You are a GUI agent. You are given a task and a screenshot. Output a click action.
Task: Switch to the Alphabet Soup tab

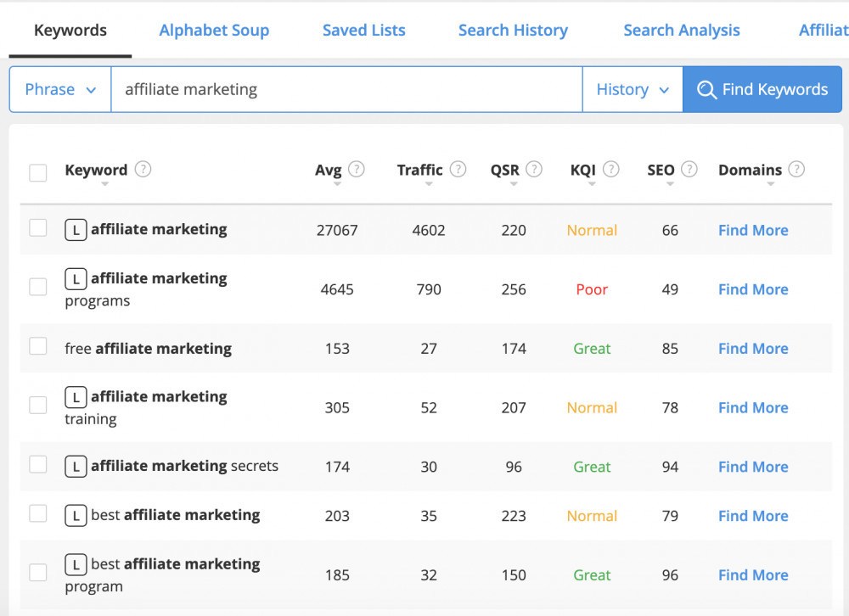[214, 31]
